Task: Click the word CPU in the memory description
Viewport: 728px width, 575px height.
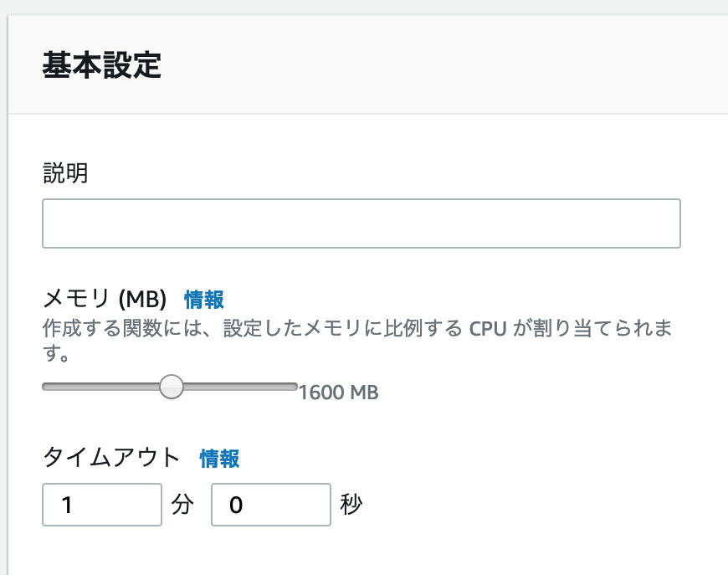Action: coord(487,327)
